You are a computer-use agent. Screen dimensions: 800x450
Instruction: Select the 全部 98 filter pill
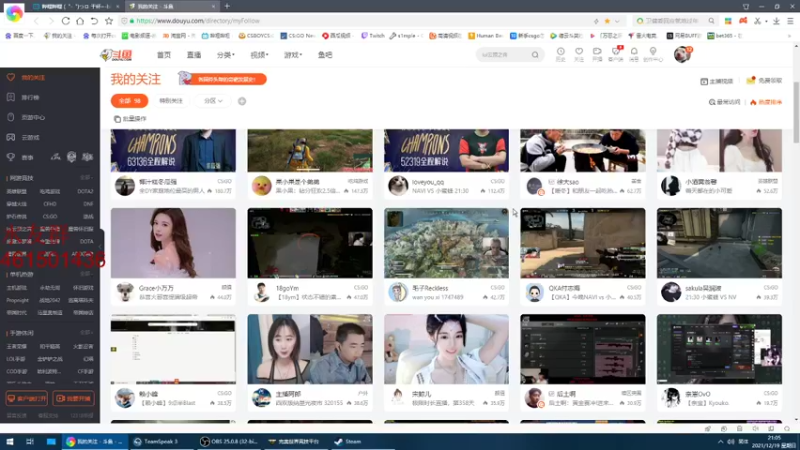pos(130,101)
